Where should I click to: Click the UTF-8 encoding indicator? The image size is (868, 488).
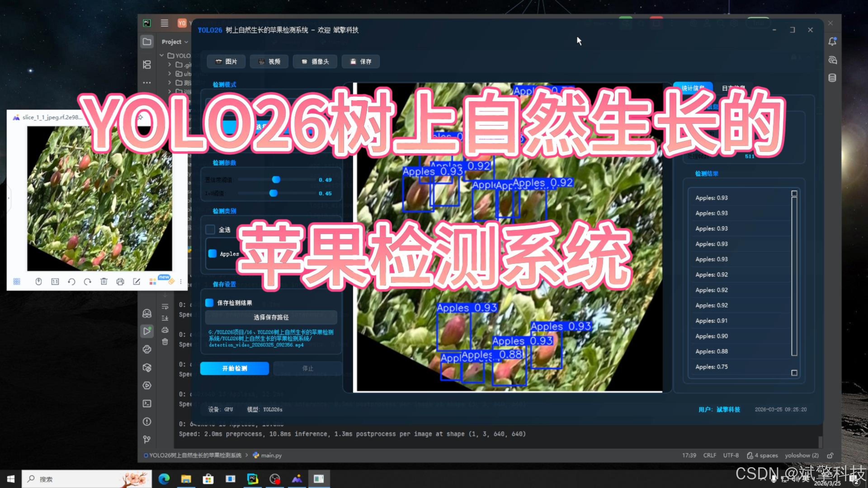tap(731, 455)
